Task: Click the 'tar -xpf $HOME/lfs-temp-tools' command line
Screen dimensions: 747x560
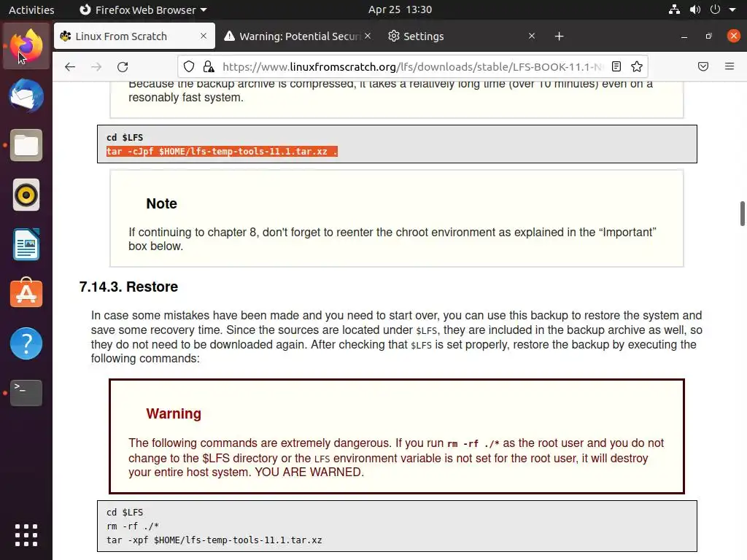Action: (214, 540)
